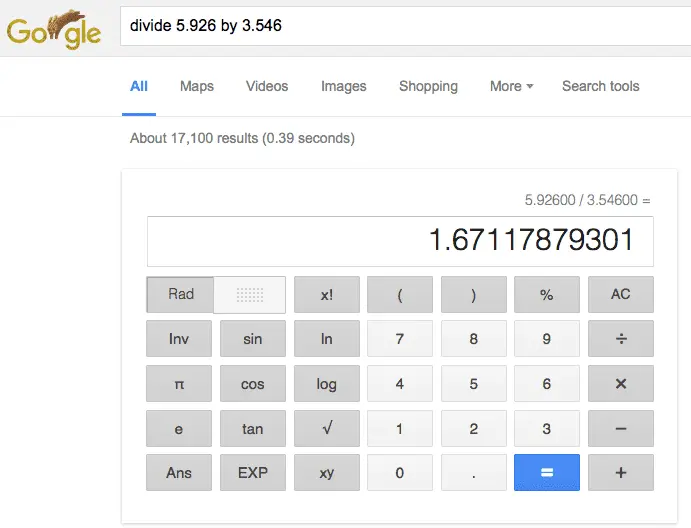Insert the previous answer with Ans

[179, 472]
